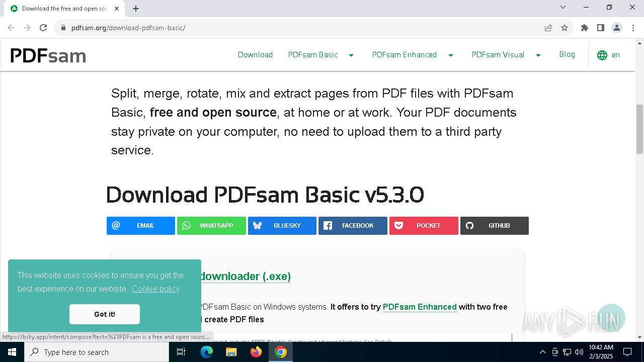Viewport: 644px width, 362px height.
Task: Toggle the Chrome side panel icon
Action: [x=601, y=28]
